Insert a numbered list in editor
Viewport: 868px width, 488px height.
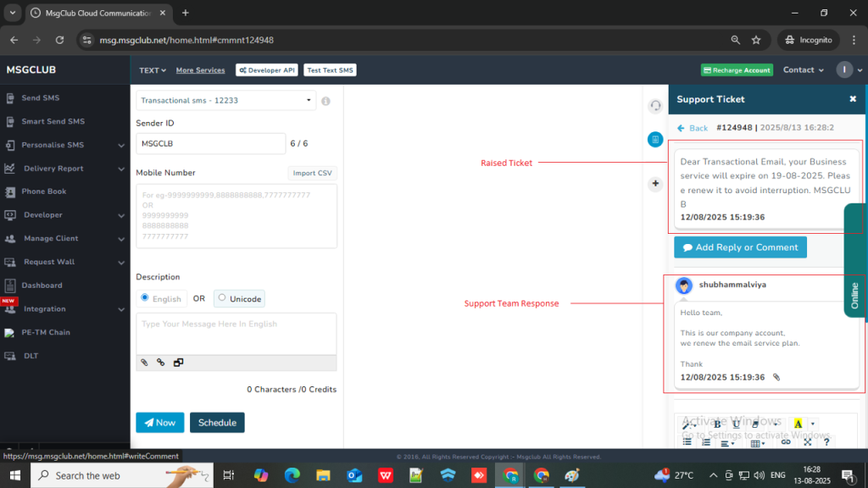706,442
